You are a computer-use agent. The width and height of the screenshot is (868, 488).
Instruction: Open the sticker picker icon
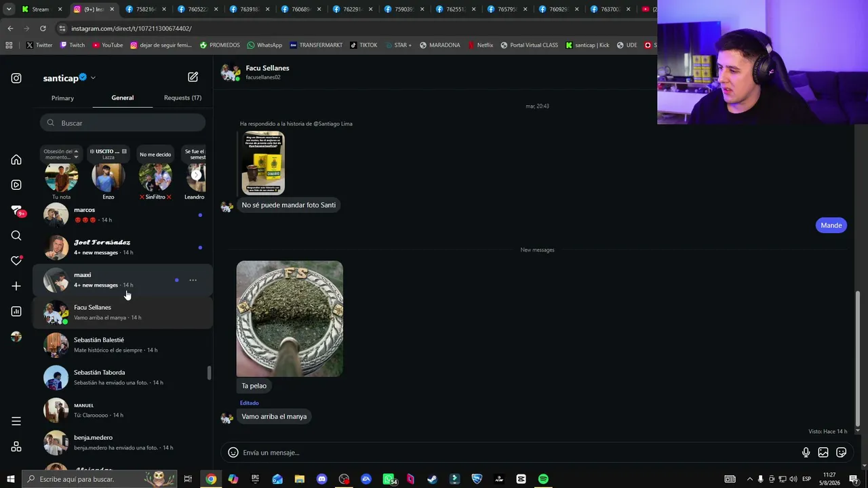tap(842, 452)
